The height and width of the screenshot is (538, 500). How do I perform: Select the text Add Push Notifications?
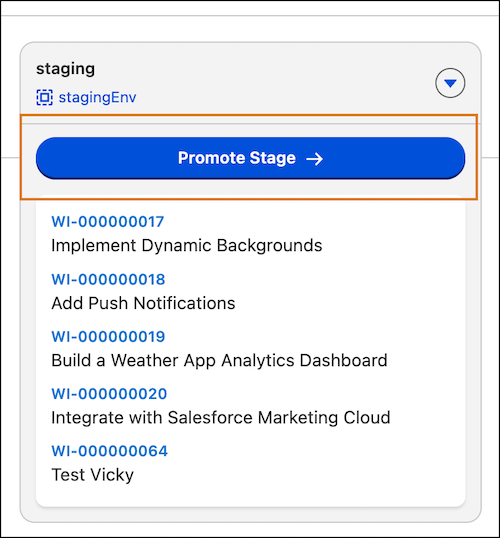click(143, 303)
